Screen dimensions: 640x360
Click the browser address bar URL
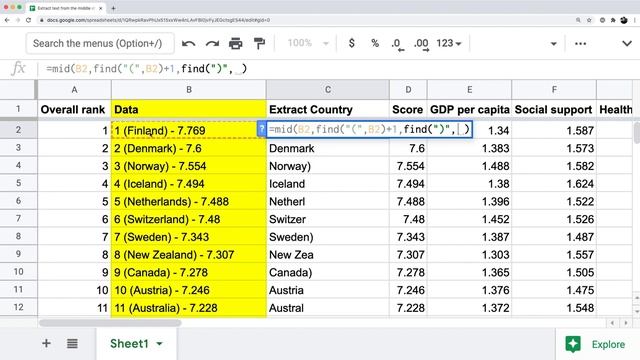coord(158,20)
